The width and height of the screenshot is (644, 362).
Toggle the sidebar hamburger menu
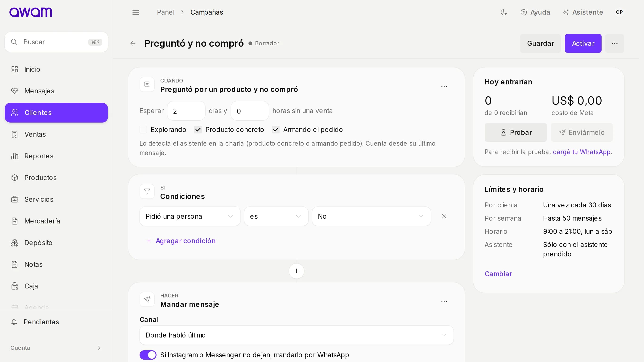point(136,12)
